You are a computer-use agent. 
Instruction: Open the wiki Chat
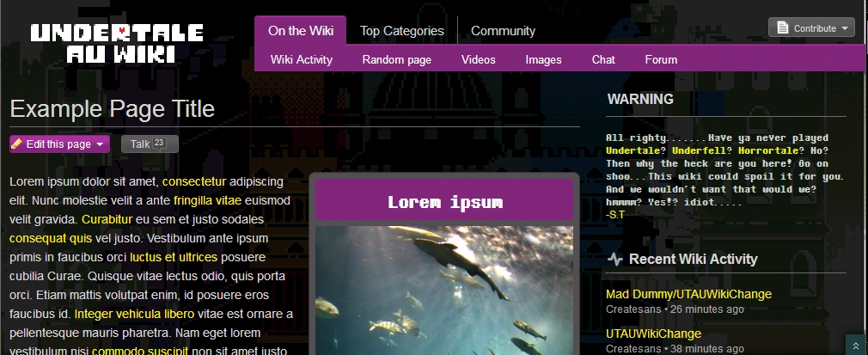point(603,60)
